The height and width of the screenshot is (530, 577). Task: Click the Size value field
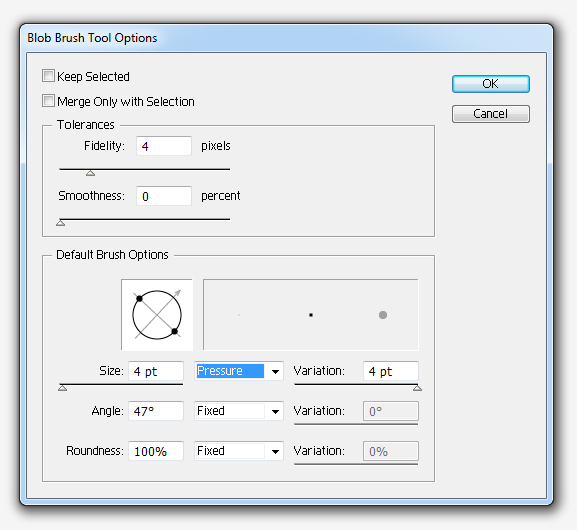[156, 371]
